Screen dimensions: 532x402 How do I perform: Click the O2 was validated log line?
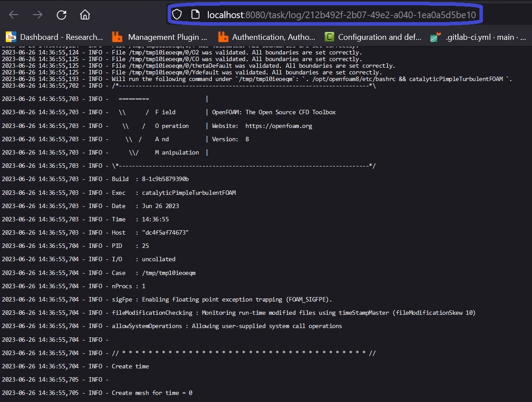tap(182, 52)
